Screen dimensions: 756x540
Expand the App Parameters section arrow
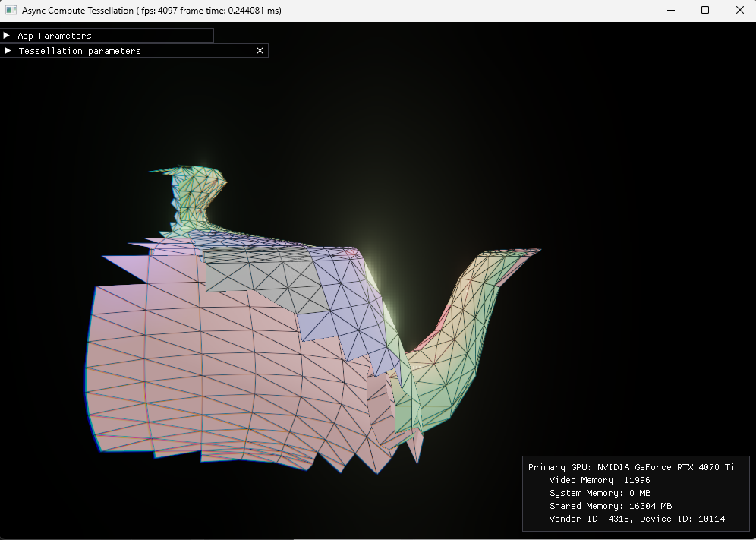click(7, 35)
